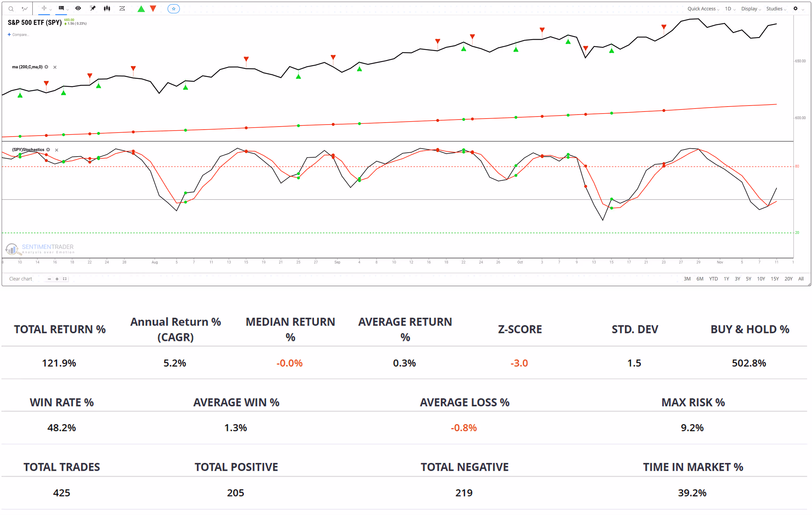Expand the crosshair tool dropdown arrow
This screenshot has width=812, height=515.
pyautogui.click(x=50, y=10)
